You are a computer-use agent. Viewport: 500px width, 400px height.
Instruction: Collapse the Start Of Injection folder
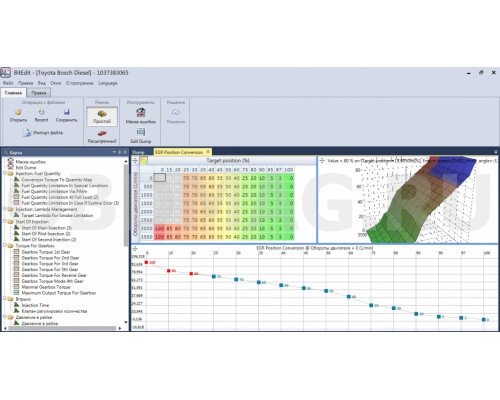pos(5,221)
